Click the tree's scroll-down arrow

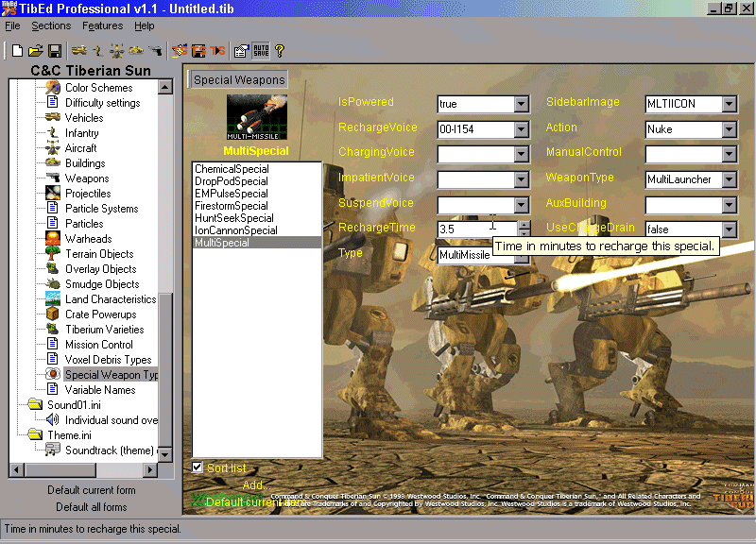[164, 454]
